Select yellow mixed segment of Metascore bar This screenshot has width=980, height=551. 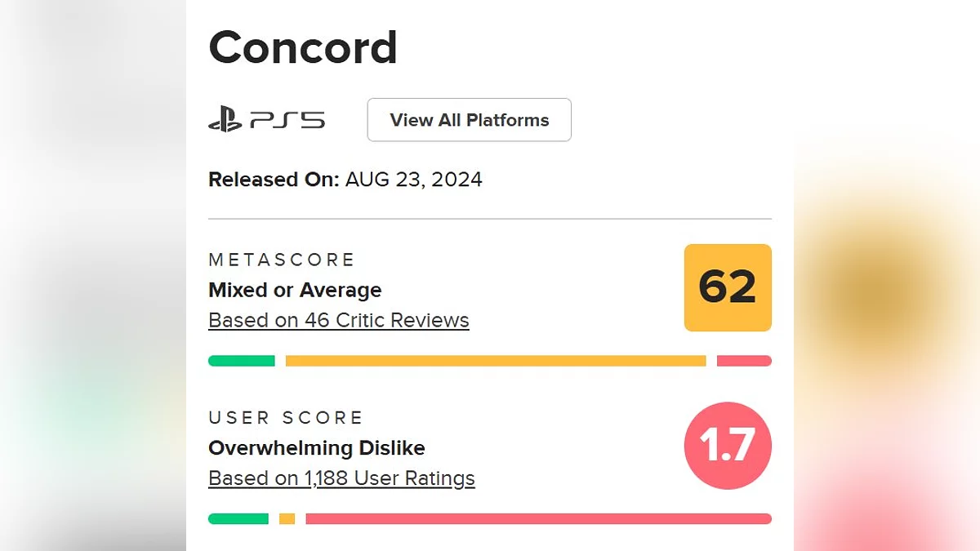495,361
